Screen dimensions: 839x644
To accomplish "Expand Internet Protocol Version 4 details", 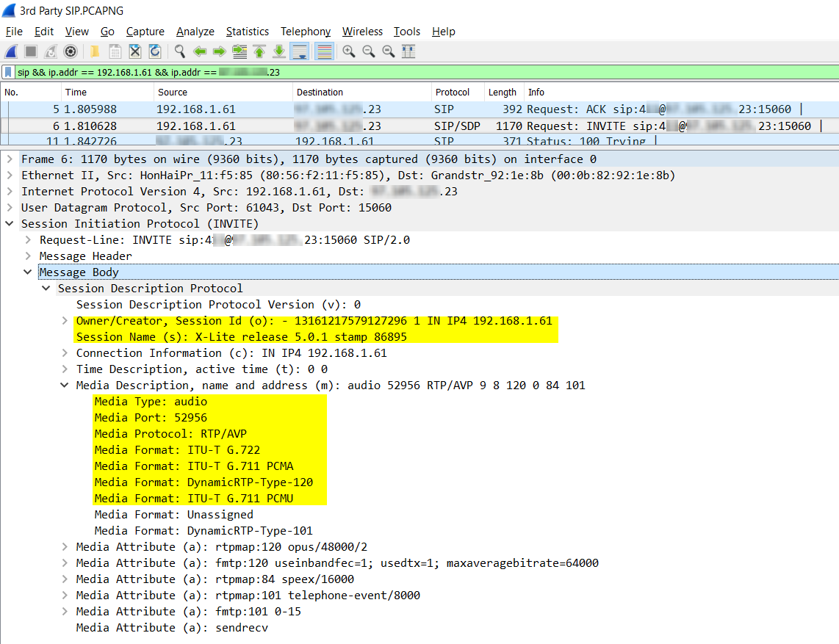I will pos(10,192).
